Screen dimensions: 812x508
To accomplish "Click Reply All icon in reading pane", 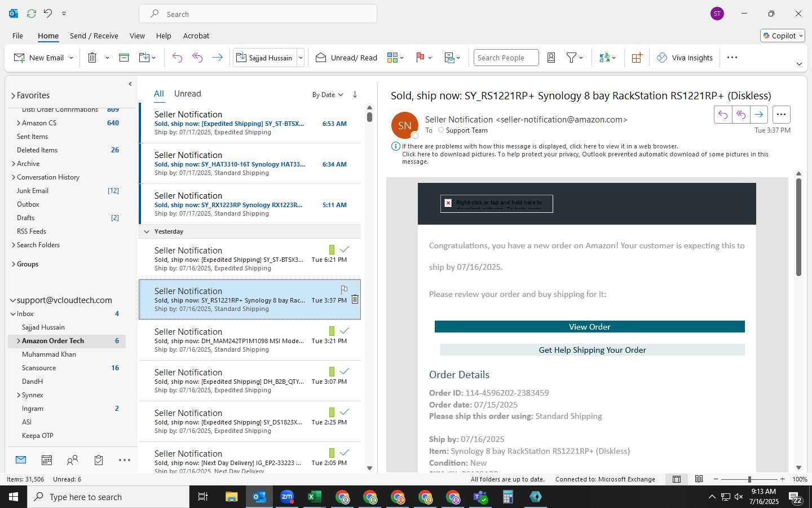I will click(x=741, y=115).
